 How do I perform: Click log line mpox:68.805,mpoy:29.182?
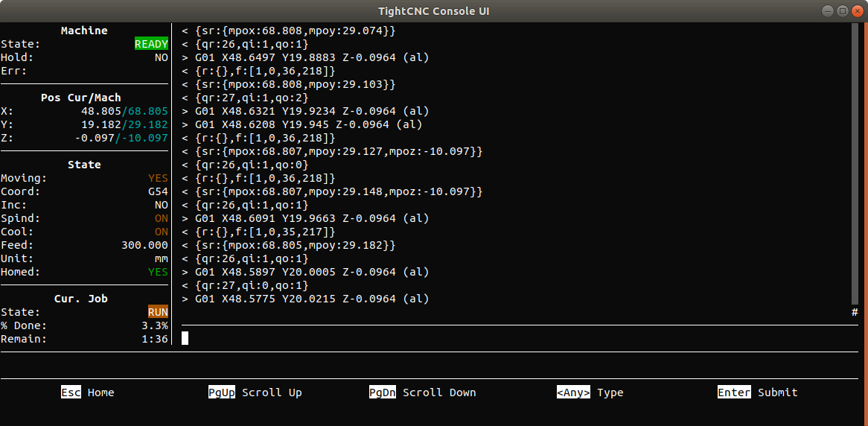tap(289, 245)
